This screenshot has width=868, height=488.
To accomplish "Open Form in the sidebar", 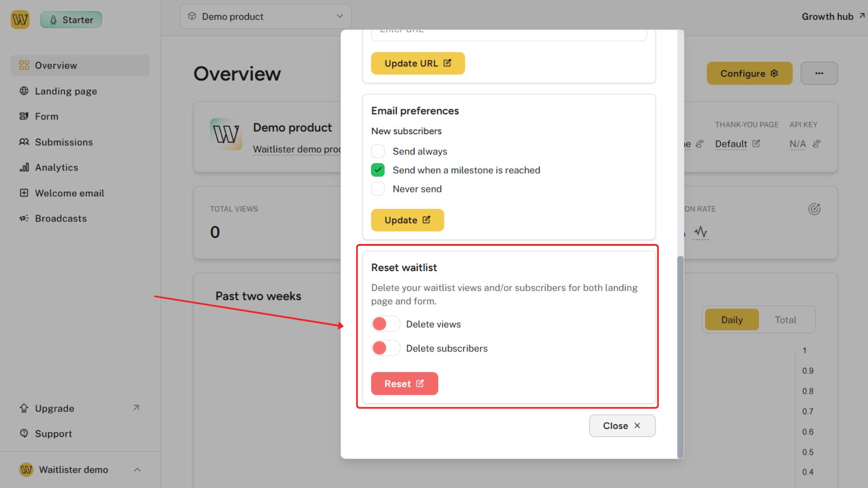I will point(80,116).
